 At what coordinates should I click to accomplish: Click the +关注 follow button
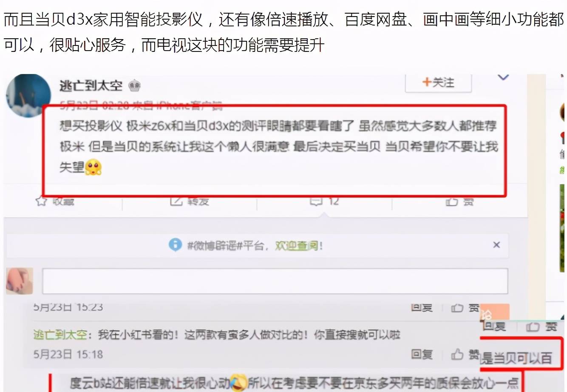tap(438, 82)
